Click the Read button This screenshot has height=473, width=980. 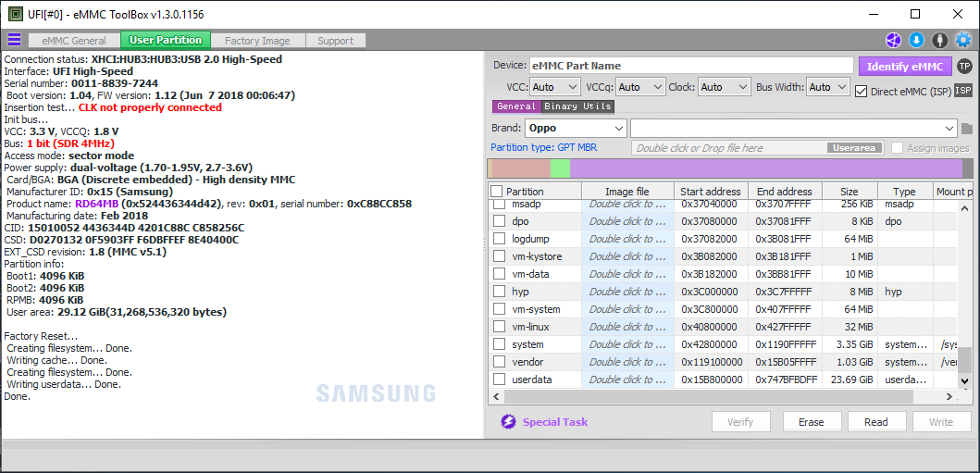coord(876,422)
